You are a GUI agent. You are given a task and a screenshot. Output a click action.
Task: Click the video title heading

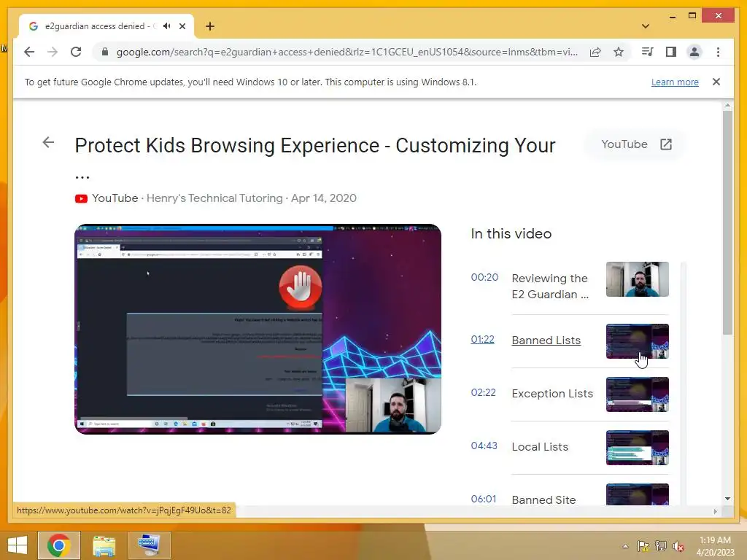point(315,146)
